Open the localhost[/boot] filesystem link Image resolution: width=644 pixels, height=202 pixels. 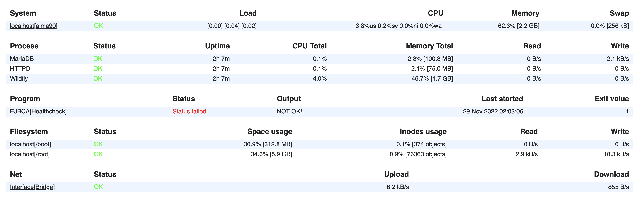pos(31,144)
